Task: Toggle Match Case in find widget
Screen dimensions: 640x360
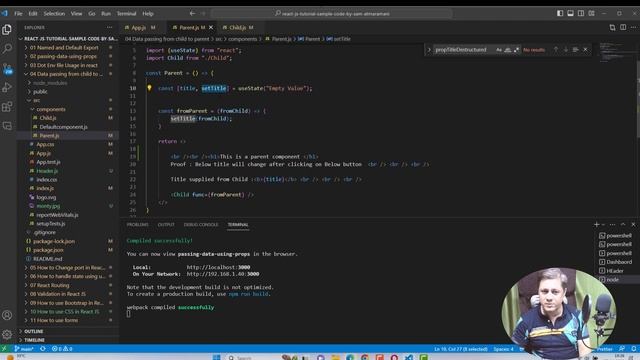Action: (499, 50)
